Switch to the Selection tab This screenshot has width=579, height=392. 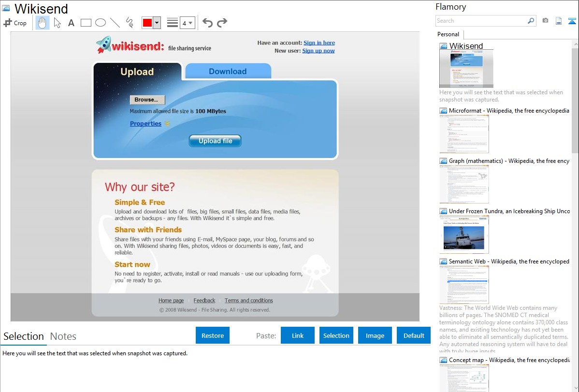point(24,336)
